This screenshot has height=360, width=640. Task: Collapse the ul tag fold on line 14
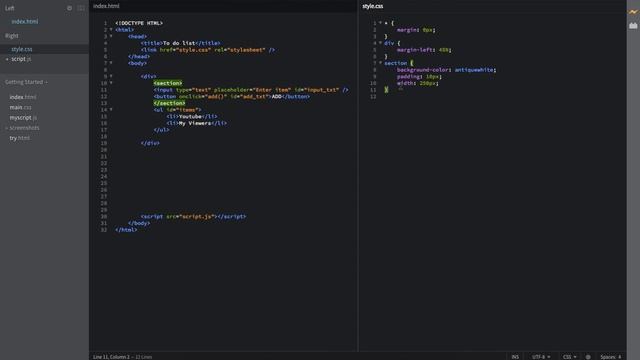coord(111,109)
